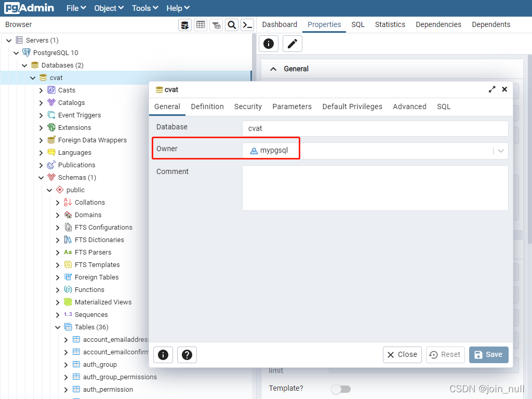Select the FTS Templates tree item
The height and width of the screenshot is (399, 532).
(97, 264)
